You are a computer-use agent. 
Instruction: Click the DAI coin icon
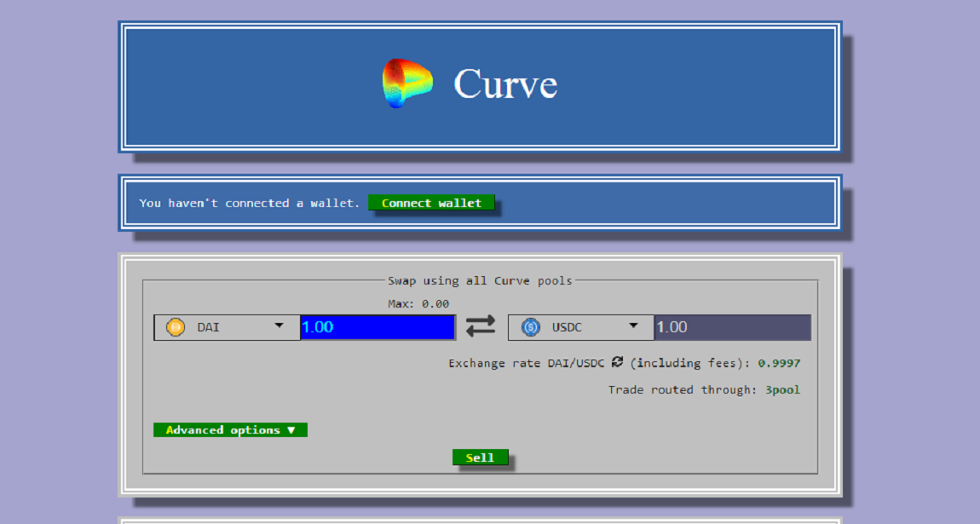click(x=176, y=327)
